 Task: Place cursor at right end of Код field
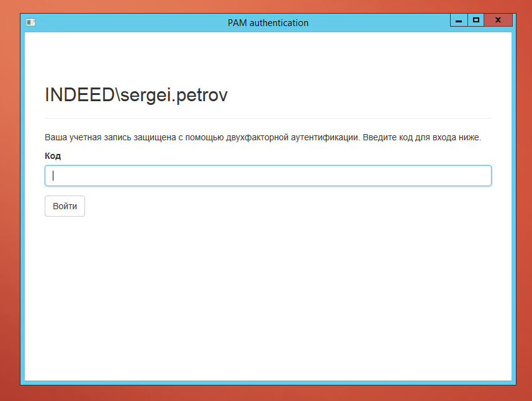484,176
